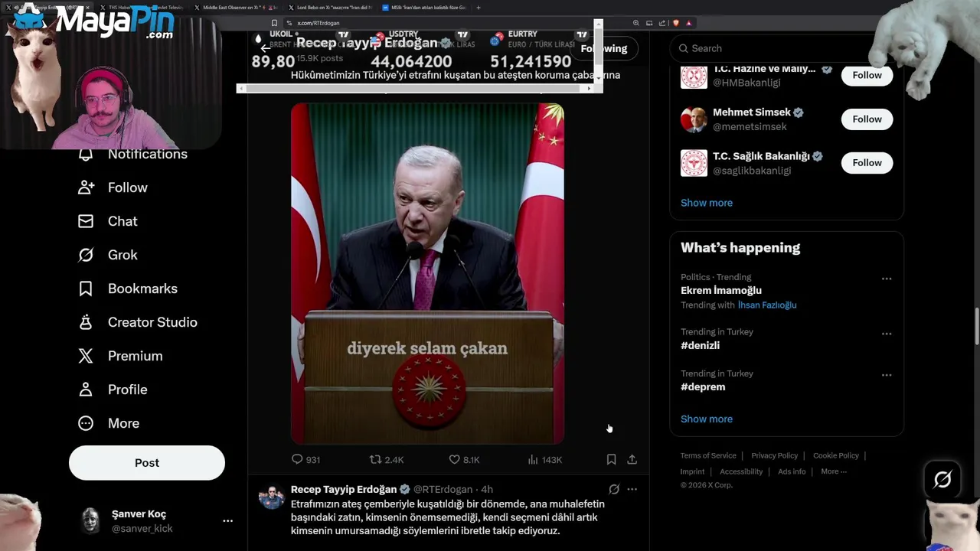
Task: Open Creator Studio from the sidebar
Action: tap(138, 322)
